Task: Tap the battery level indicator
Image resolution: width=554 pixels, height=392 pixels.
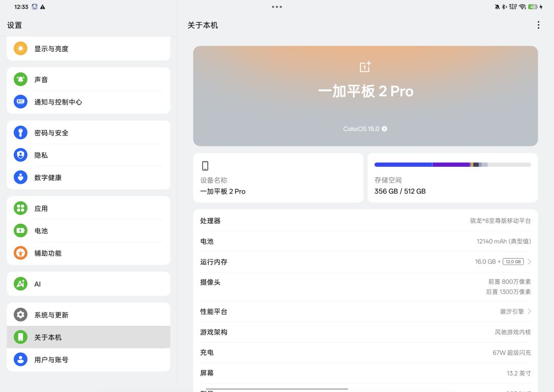Action: [x=533, y=7]
